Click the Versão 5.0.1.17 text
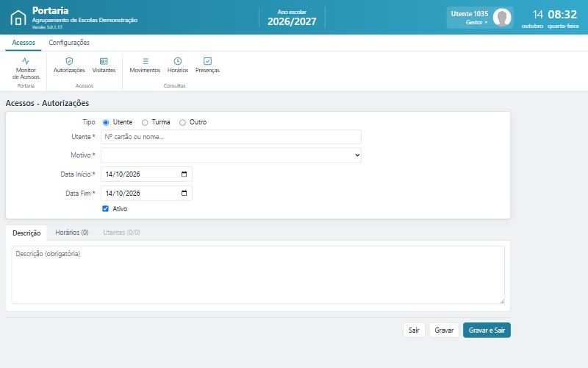The image size is (588, 368). click(x=47, y=27)
